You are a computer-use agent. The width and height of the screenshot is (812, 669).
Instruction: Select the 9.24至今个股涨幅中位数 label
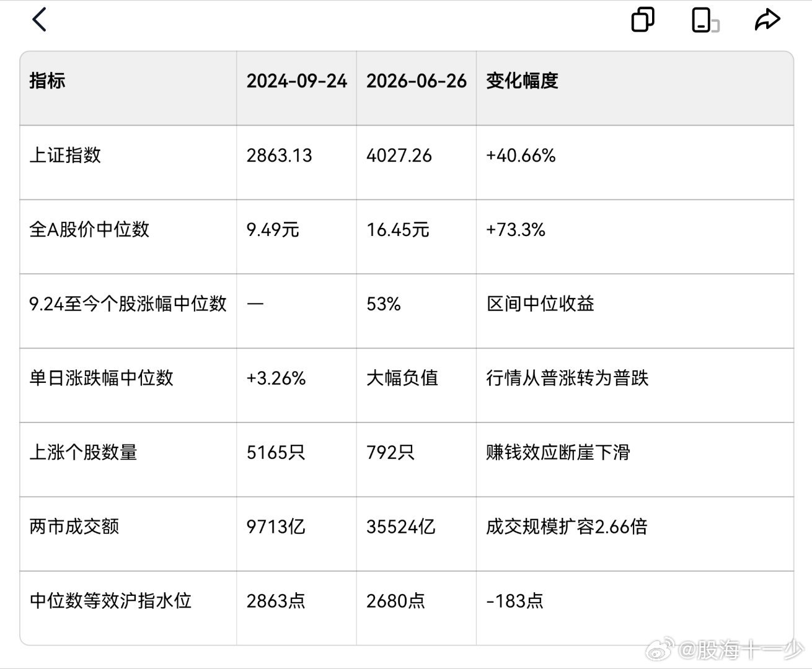128,304
